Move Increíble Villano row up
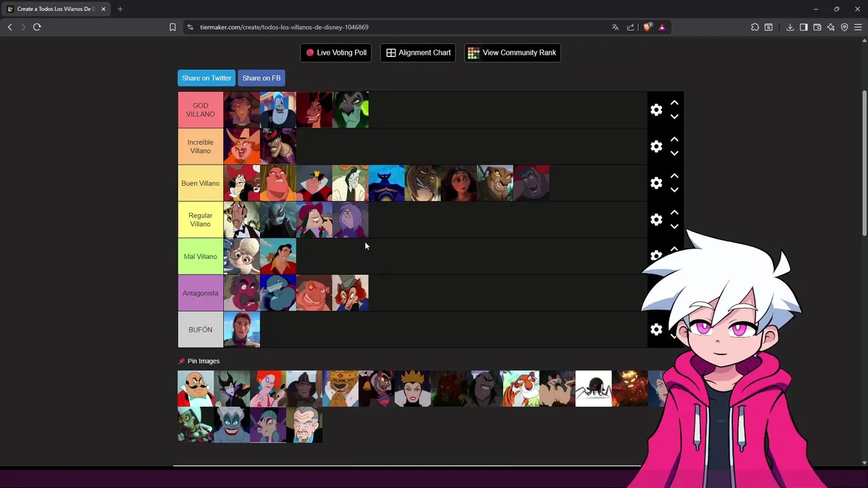868x488 pixels. click(x=674, y=139)
